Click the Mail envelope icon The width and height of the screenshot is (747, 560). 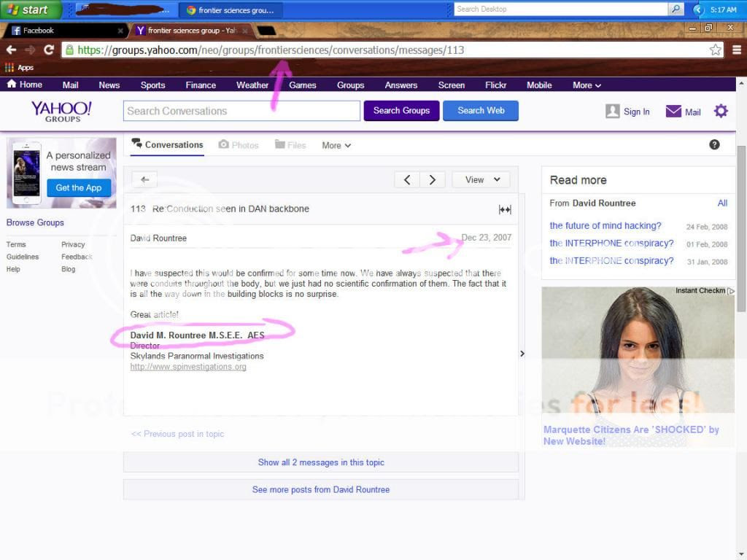click(673, 112)
